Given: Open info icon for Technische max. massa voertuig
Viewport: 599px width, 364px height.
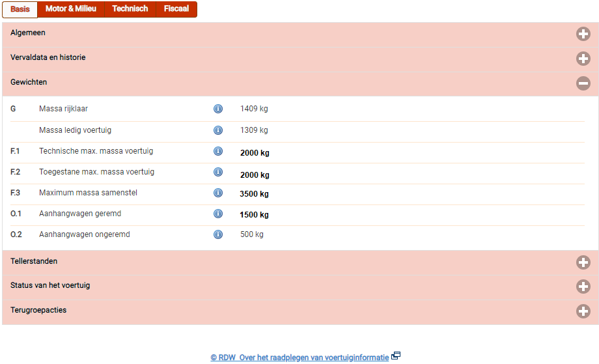Looking at the screenshot, I should pos(218,151).
